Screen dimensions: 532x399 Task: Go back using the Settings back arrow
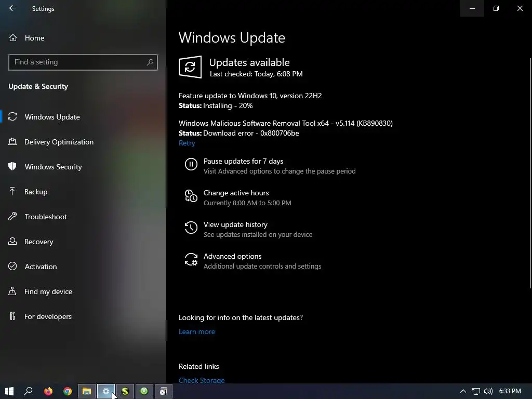point(12,8)
